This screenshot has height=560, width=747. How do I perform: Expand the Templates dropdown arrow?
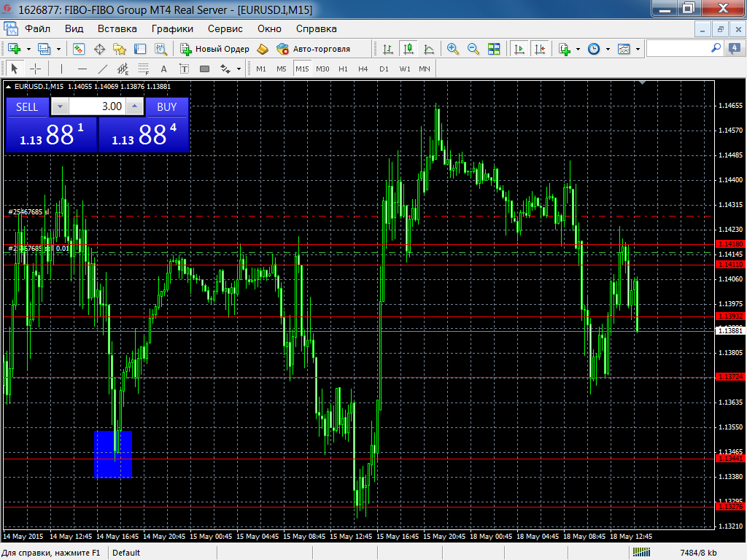click(638, 49)
